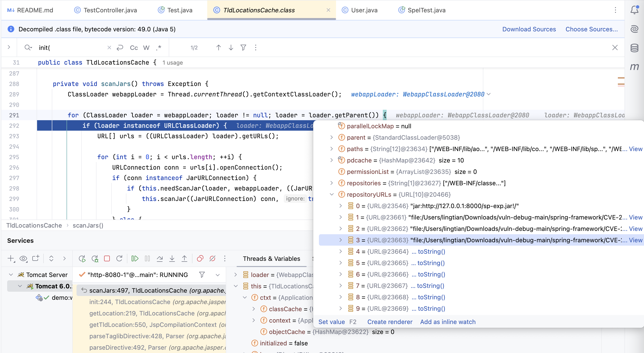Viewport: 644px width, 353px height.
Task: Click the red Stop button in Services
Action: (107, 258)
